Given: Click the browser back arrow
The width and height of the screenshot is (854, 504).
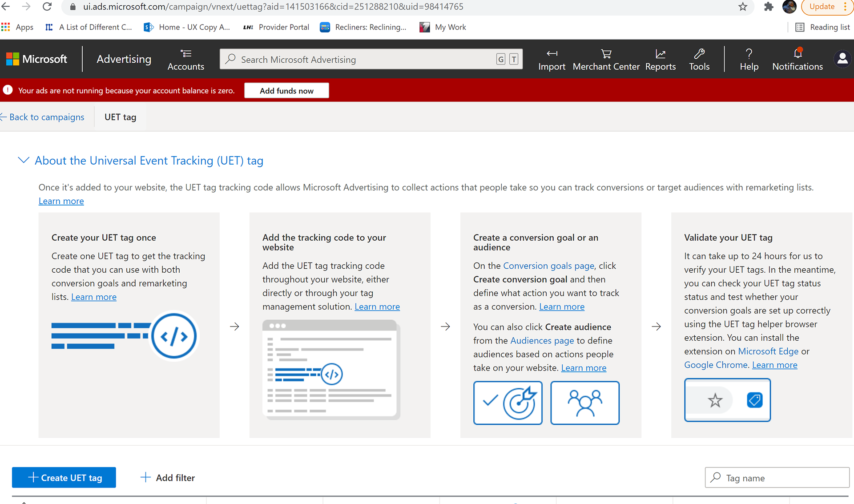Looking at the screenshot, I should [x=6, y=7].
